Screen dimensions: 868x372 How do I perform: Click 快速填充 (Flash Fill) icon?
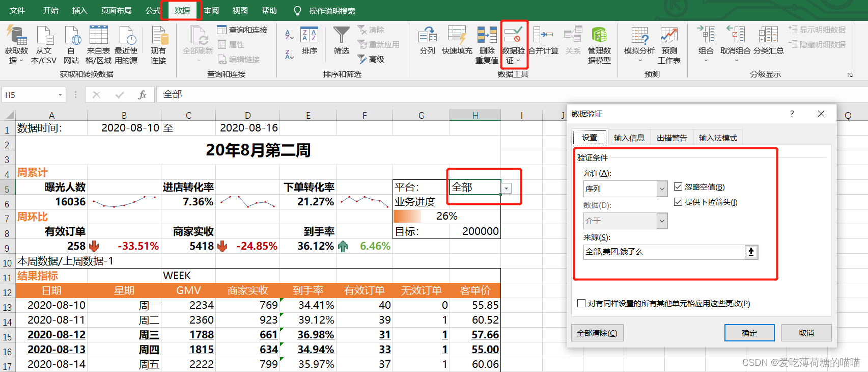pos(457,35)
